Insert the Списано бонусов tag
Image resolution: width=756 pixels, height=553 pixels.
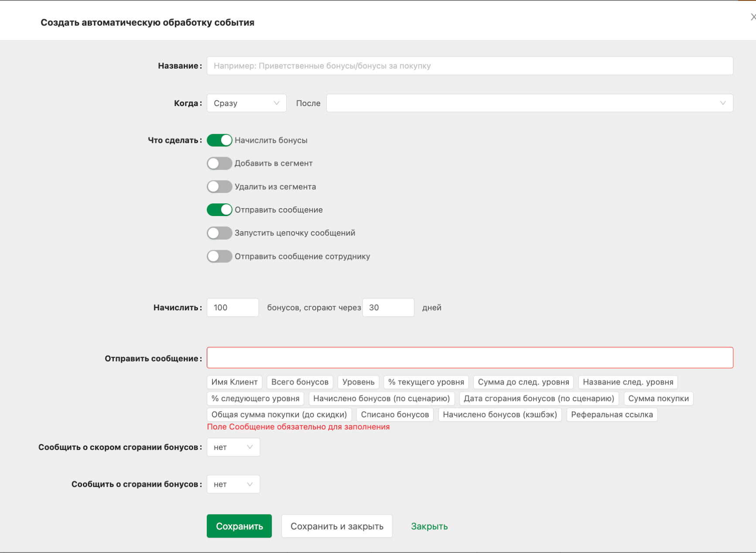coord(395,415)
